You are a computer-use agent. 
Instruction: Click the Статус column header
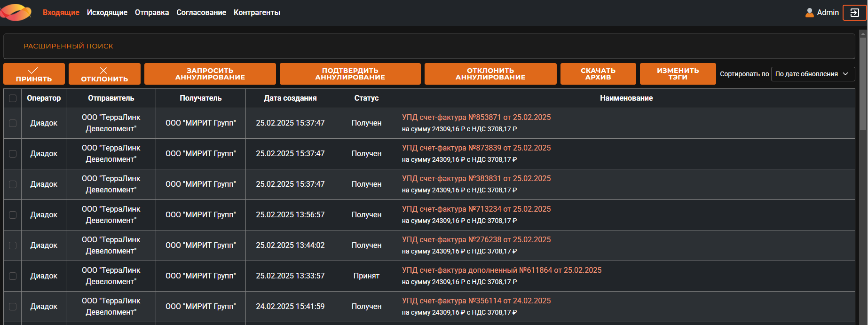pyautogui.click(x=366, y=98)
